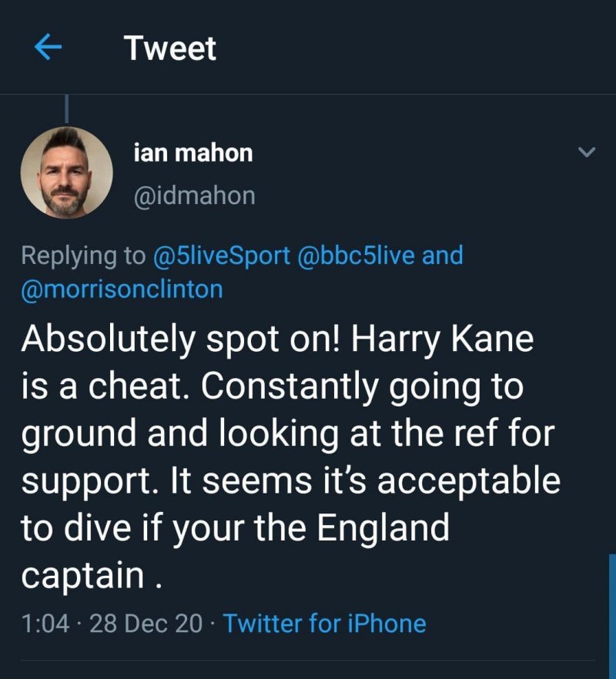The image size is (616, 679).
Task: Click the Tweet header title
Action: pos(170,48)
